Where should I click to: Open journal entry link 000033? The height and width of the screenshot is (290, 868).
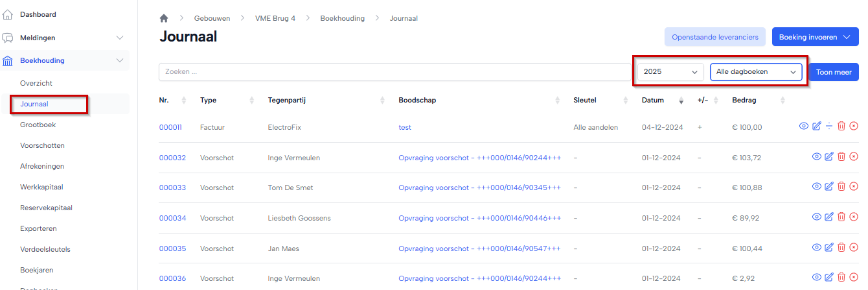click(172, 187)
